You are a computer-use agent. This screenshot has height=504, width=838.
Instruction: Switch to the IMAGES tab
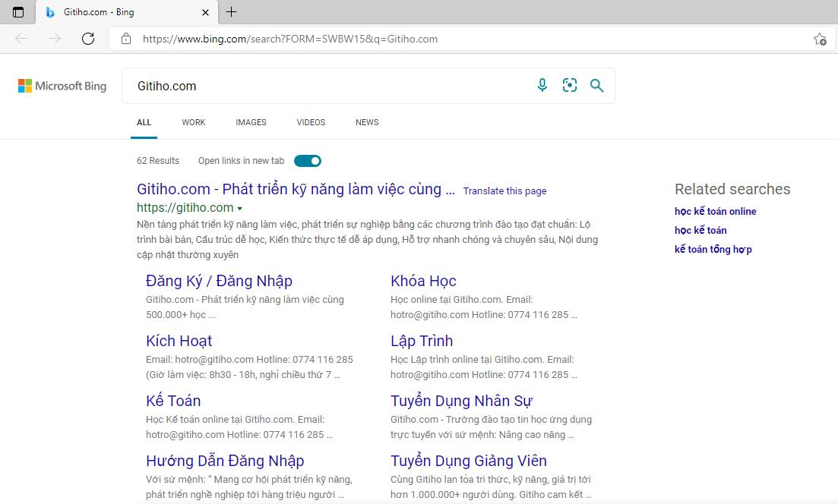(x=251, y=122)
